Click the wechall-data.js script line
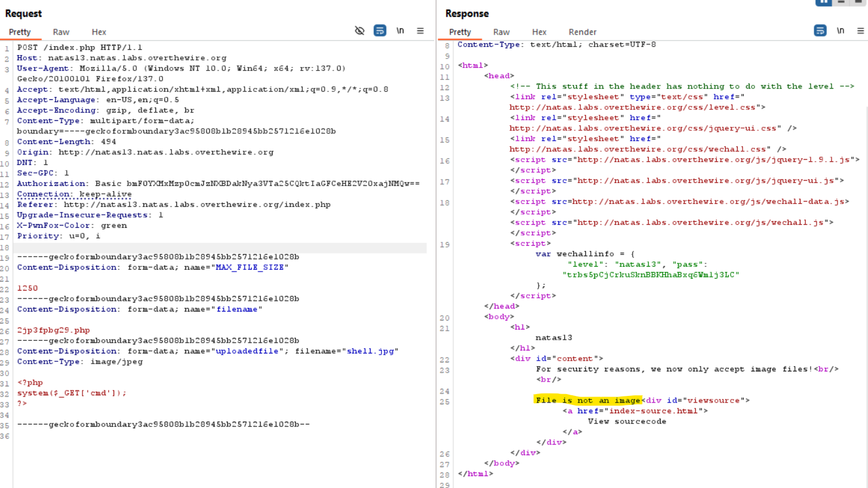The height and width of the screenshot is (488, 868). click(680, 202)
